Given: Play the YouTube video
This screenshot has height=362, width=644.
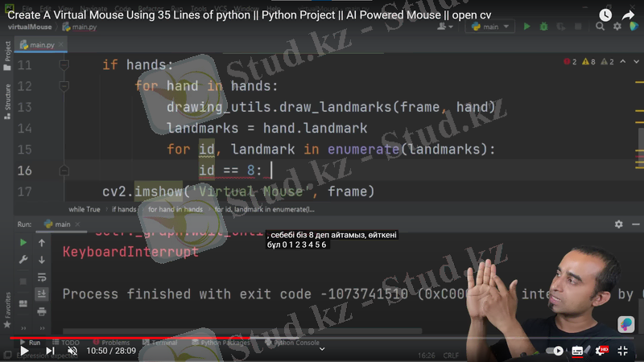Looking at the screenshot, I should pos(24,351).
